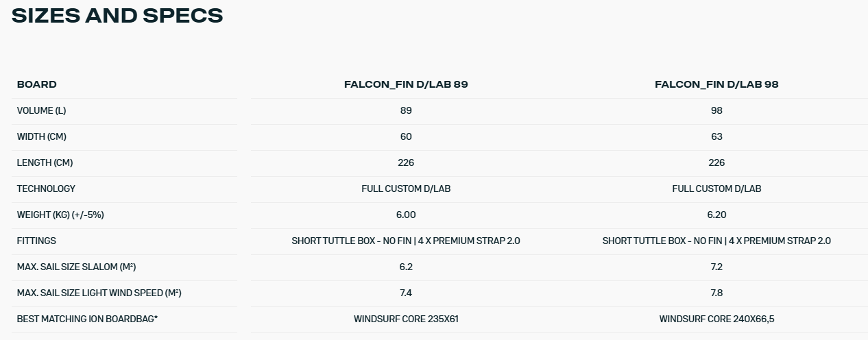Image resolution: width=868 pixels, height=340 pixels.
Task: Click the TECHNOLOGY row label
Action: click(x=46, y=189)
